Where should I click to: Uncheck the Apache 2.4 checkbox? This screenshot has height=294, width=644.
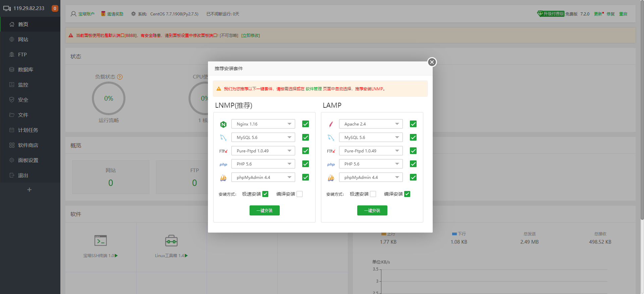(x=413, y=124)
